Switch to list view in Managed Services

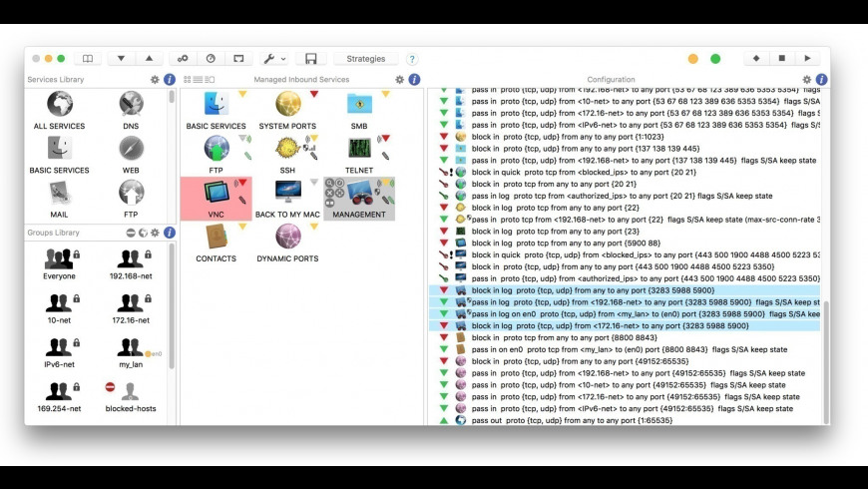(198, 80)
